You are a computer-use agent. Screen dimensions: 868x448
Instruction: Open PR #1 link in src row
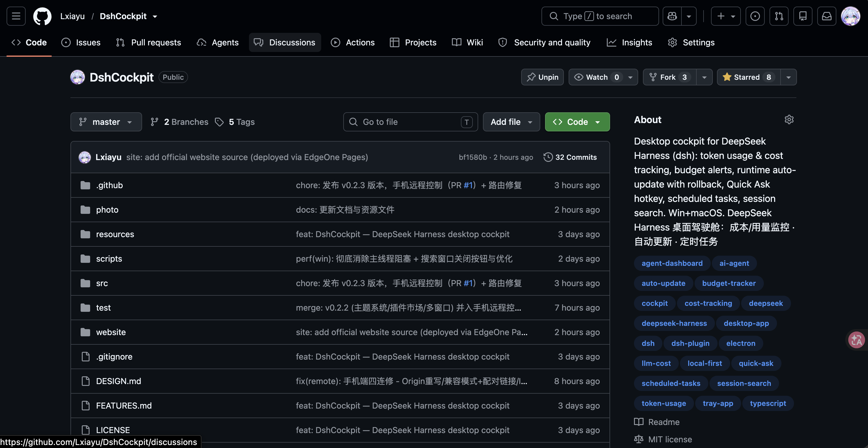click(468, 283)
